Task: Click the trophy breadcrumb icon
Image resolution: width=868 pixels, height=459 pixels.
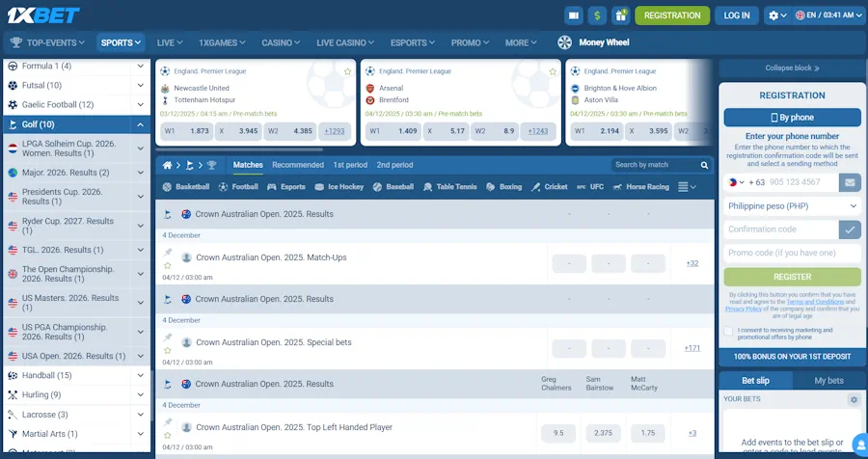Action: (x=211, y=165)
